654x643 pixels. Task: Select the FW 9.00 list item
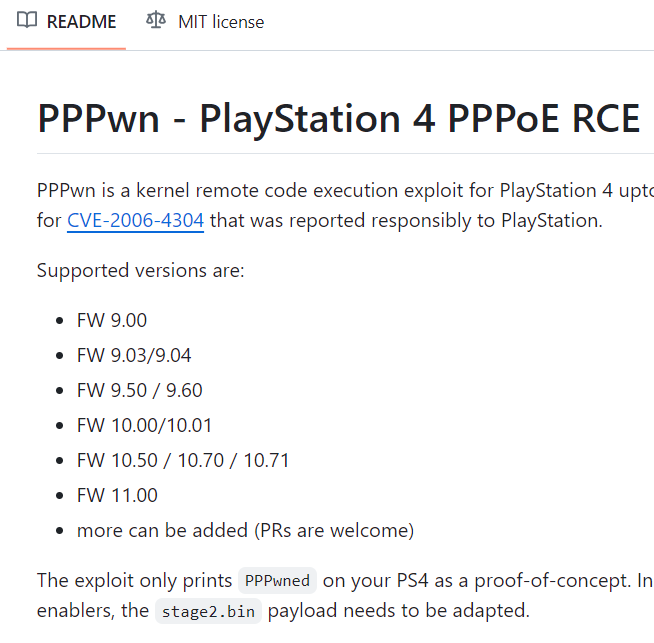tap(112, 320)
